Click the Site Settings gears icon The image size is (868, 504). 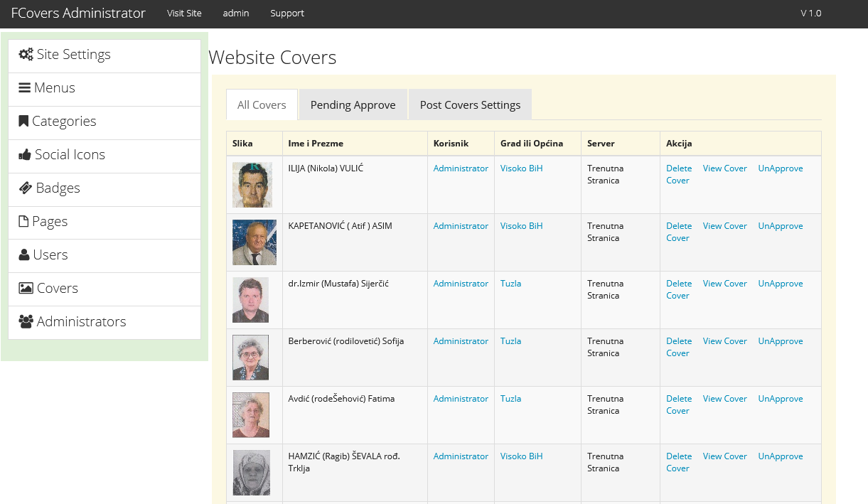(x=26, y=55)
